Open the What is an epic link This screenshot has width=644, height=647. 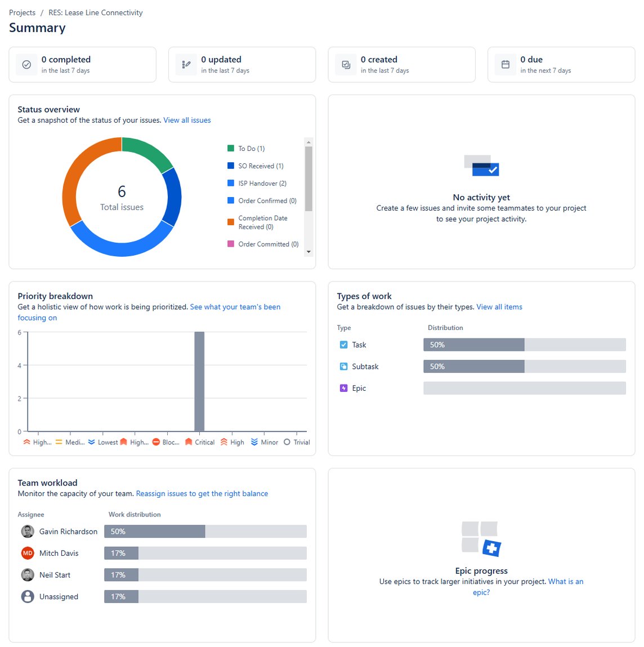[566, 581]
